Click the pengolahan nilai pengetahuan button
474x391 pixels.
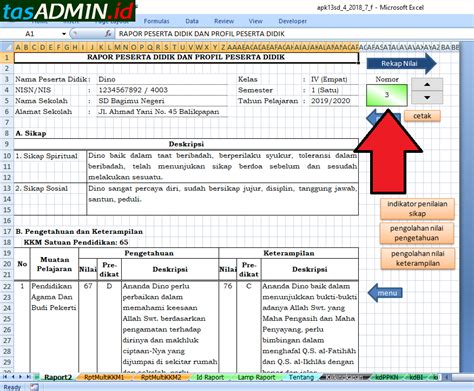[x=417, y=233]
